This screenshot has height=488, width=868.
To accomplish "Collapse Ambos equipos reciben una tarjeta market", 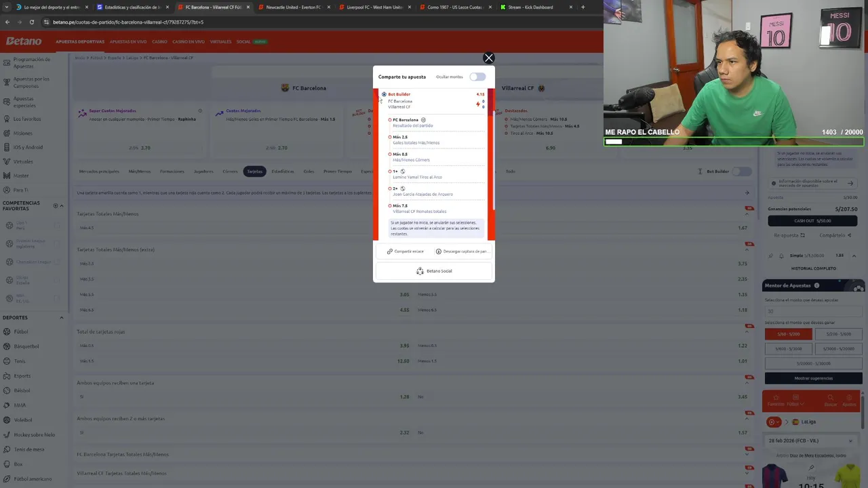I will (747, 383).
